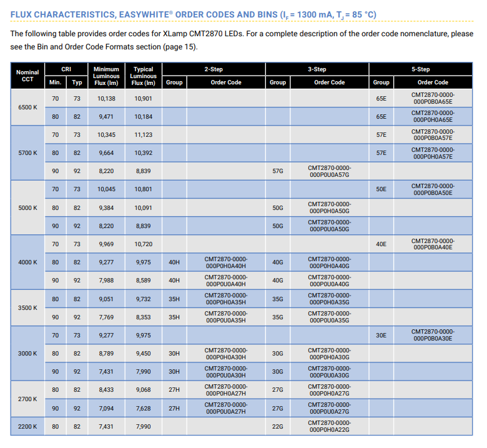Click order code CMT2870-0000-000P0U0A27G
Viewport: 487px width, 448px height.
coord(329,408)
